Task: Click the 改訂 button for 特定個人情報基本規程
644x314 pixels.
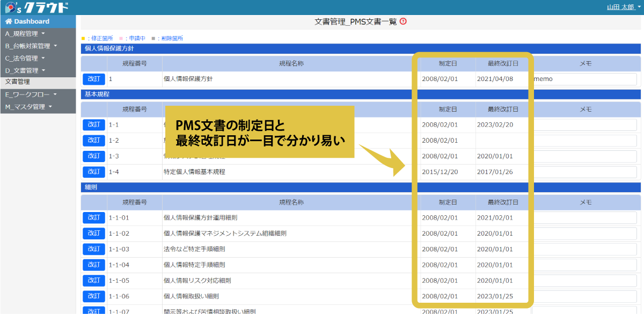Action: click(x=93, y=172)
